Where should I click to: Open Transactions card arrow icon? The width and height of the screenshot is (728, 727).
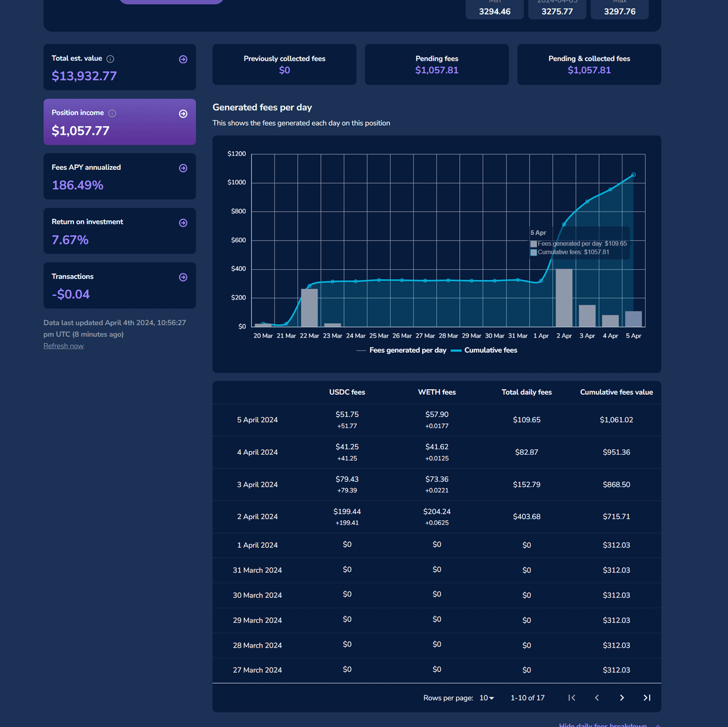pos(183,278)
